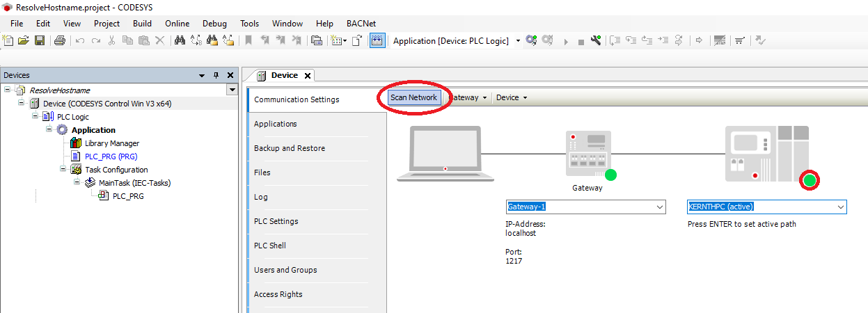Open the Online menu
Viewport: 868px width, 313px height.
pos(177,24)
